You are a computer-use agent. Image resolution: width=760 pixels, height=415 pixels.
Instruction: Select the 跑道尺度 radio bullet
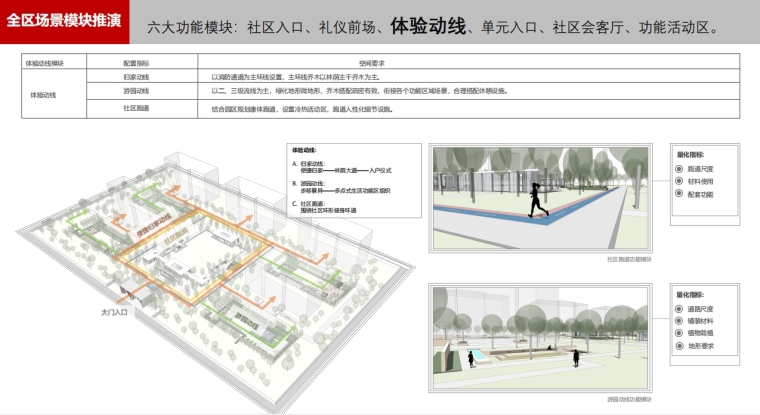[679, 171]
